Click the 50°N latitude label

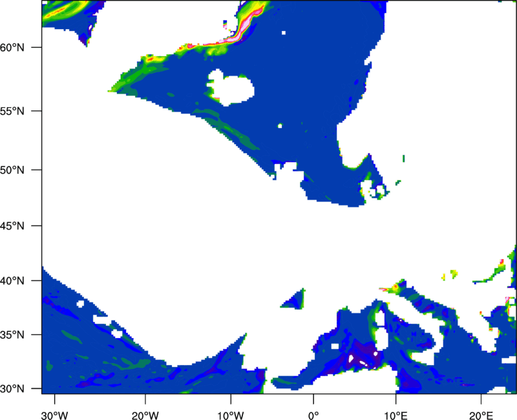pyautogui.click(x=12, y=170)
